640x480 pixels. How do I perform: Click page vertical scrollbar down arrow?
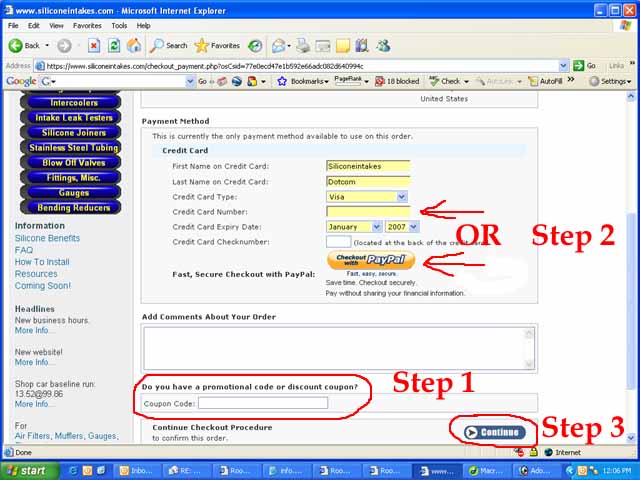[x=631, y=438]
